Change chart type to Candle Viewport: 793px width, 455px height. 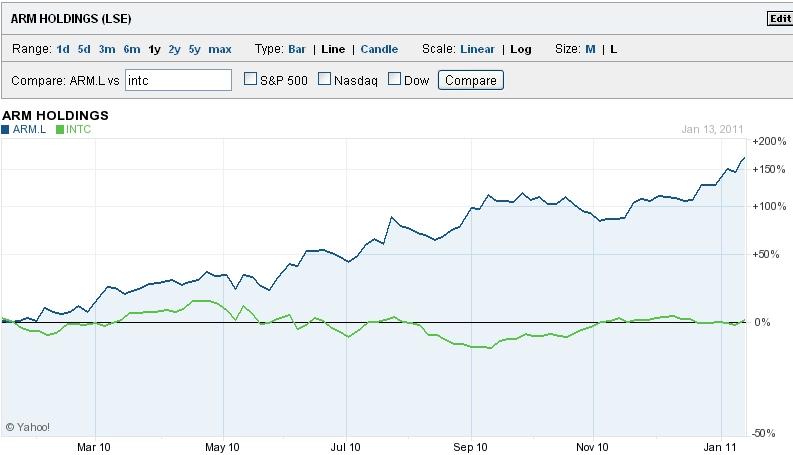[379, 50]
